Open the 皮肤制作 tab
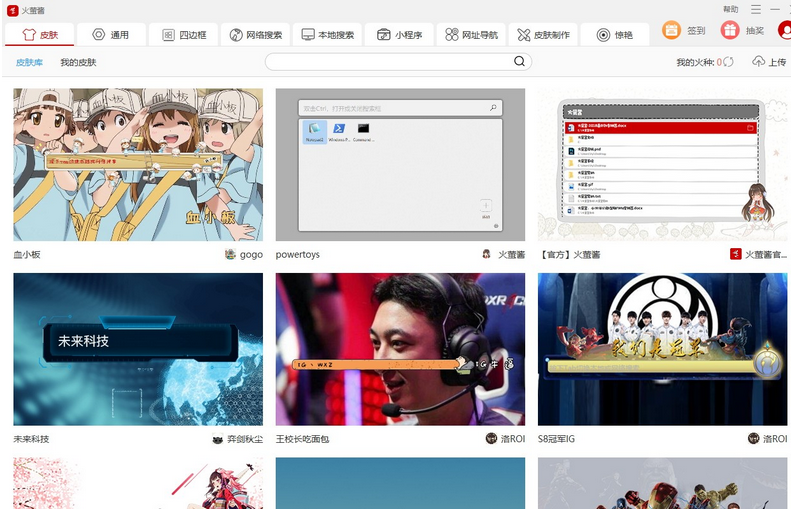Screen dimensions: 791x509 (x=543, y=34)
